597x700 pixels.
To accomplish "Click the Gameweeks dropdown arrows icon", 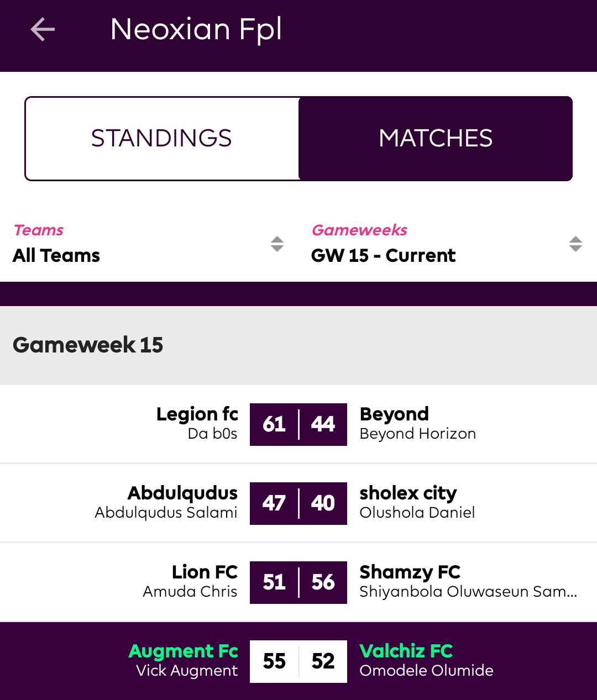I will (x=575, y=244).
